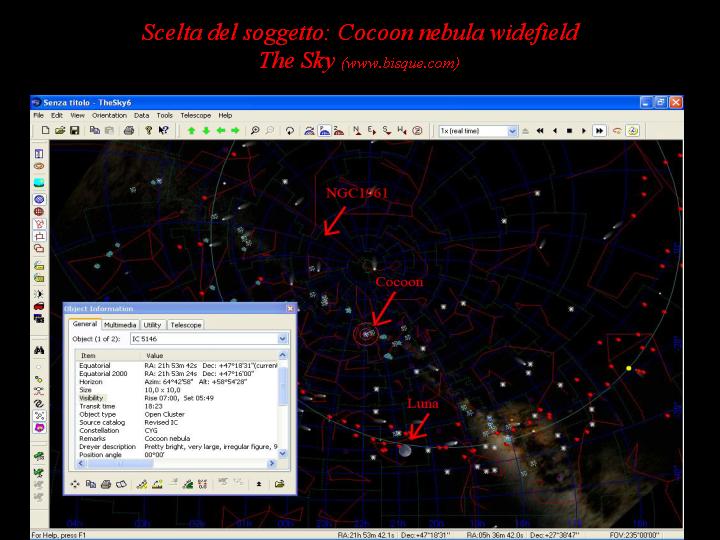The width and height of the screenshot is (720, 540).
Task: Click the circled Z icon in toolbar
Action: [417, 131]
